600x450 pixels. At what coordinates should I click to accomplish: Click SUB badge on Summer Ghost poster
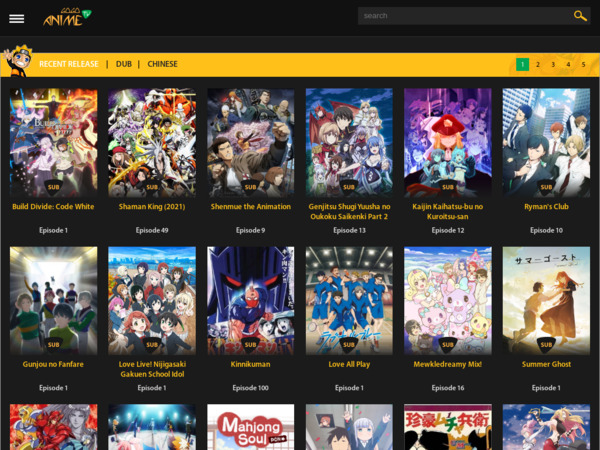[x=546, y=345]
